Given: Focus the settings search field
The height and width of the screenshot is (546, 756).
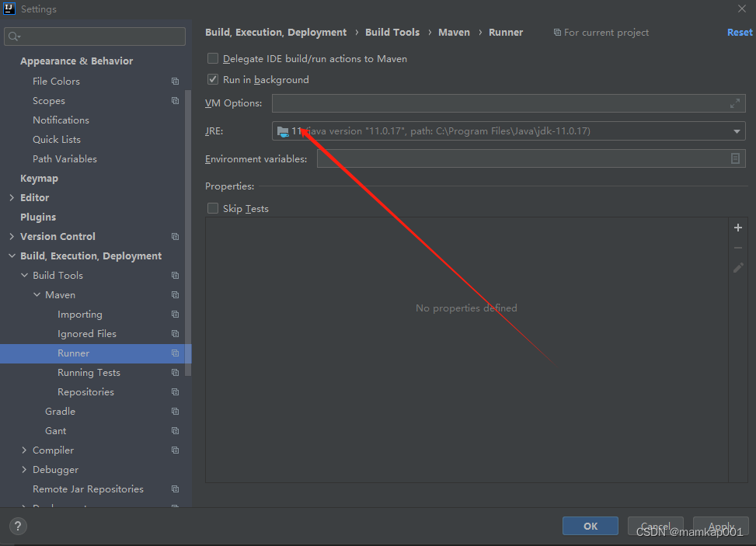Looking at the screenshot, I should pos(95,37).
